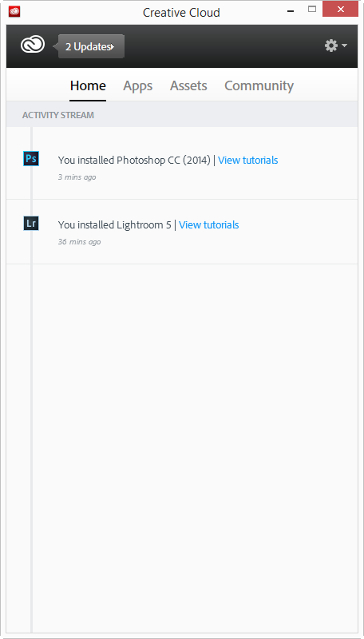Click the Photoshop Ps icon in activity stream
Viewport: 364px width, 639px height.
point(31,158)
